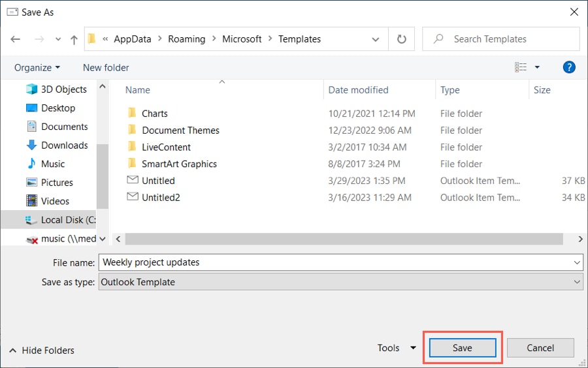Viewport: 588px width, 368px height.
Task: Sort files by Type column
Action: tap(449, 90)
